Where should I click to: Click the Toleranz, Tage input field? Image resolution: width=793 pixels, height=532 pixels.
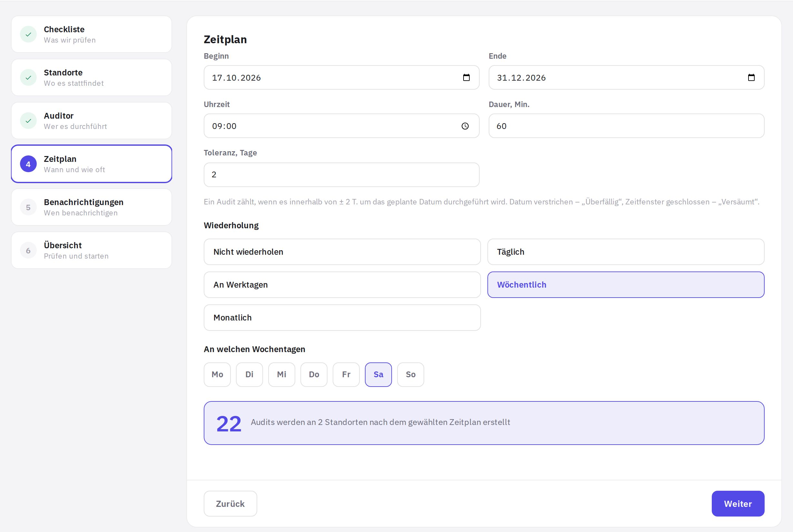point(342,175)
